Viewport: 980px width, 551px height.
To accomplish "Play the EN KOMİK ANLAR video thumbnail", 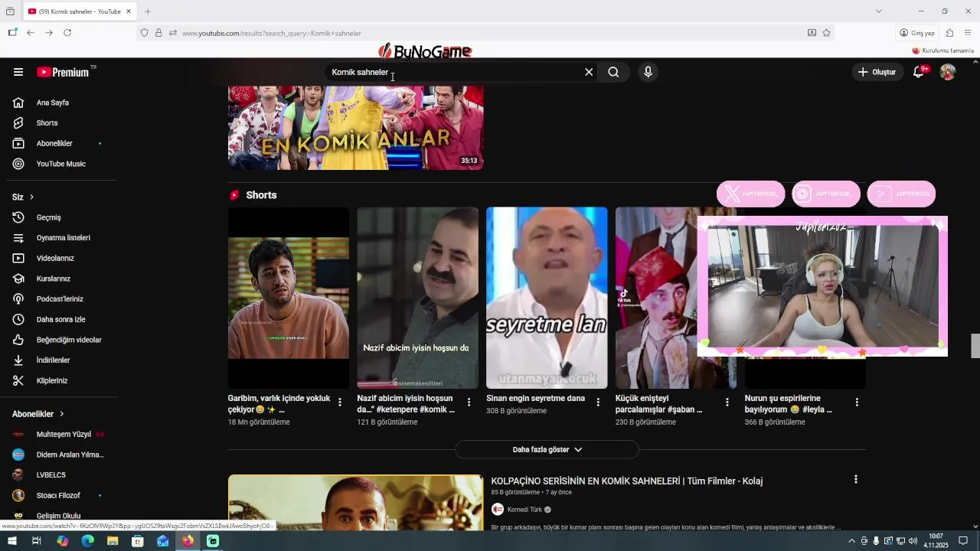I will click(355, 128).
